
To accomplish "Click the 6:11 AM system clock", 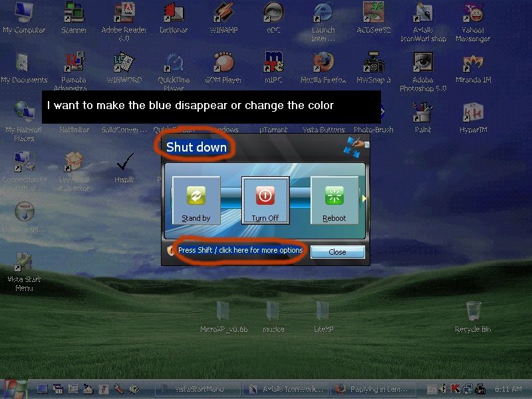I will 508,389.
